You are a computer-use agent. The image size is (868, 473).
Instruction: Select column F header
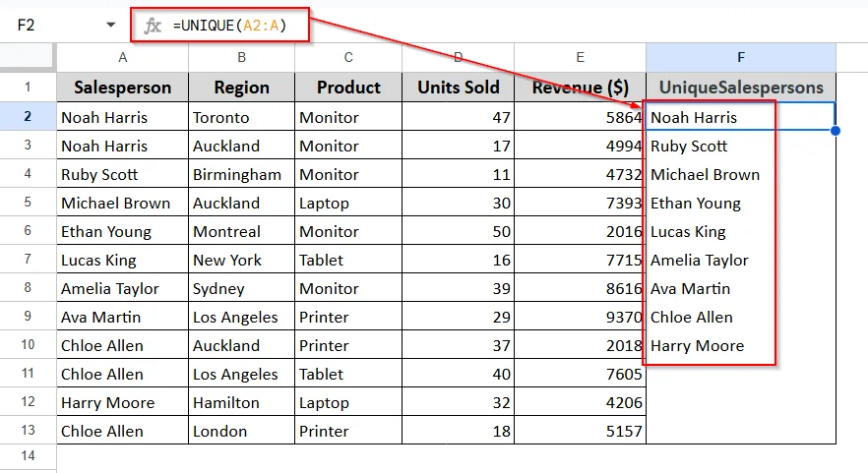(741, 58)
